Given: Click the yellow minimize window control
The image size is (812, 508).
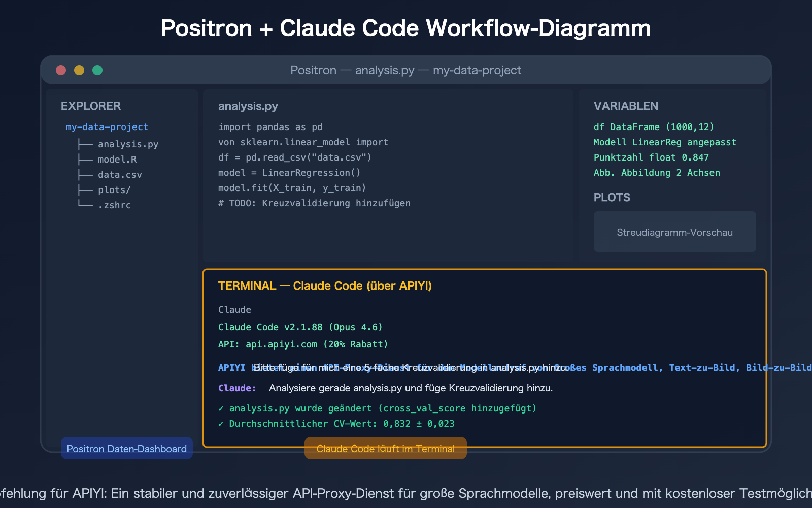Looking at the screenshot, I should (79, 70).
